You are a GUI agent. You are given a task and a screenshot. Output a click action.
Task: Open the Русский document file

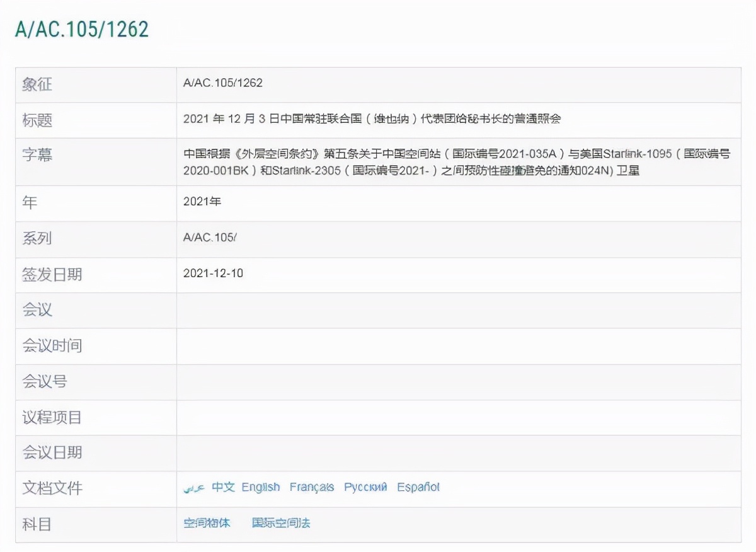365,487
